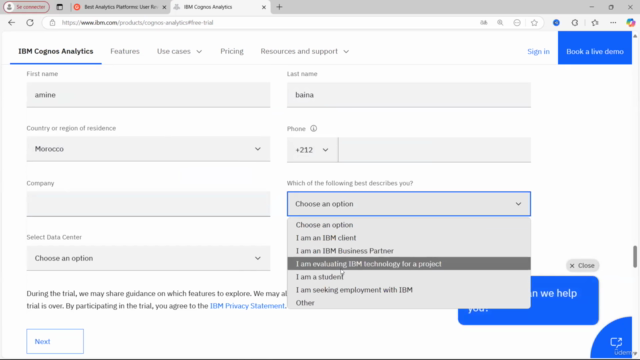The height and width of the screenshot is (360, 640).
Task: Close the chat help popup
Action: click(582, 266)
